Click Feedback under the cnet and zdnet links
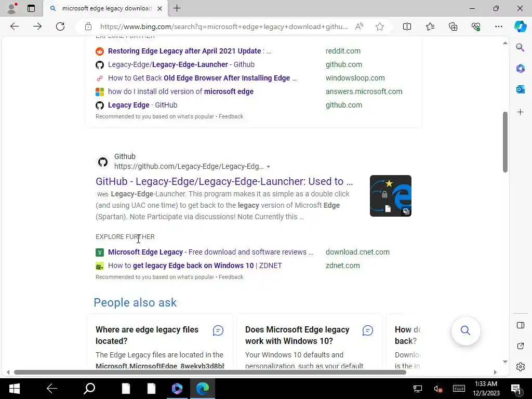The image size is (532, 399). pyautogui.click(x=231, y=277)
